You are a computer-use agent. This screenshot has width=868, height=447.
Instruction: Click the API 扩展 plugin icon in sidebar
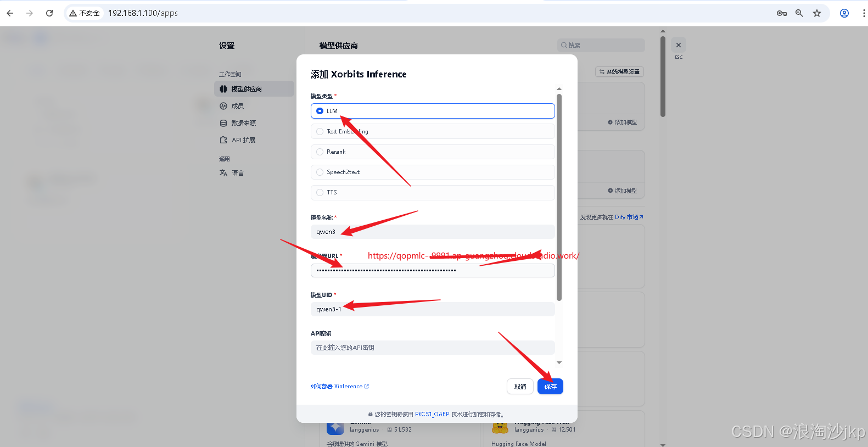(223, 140)
